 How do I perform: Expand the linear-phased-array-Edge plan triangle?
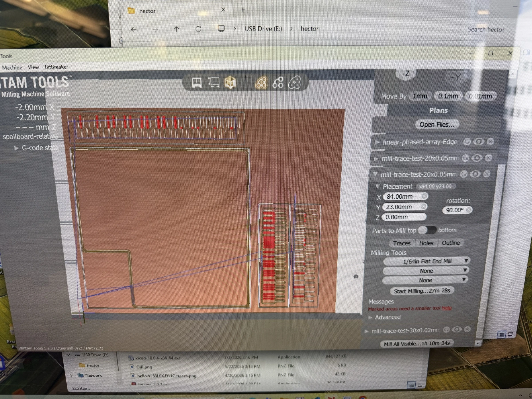tap(377, 142)
